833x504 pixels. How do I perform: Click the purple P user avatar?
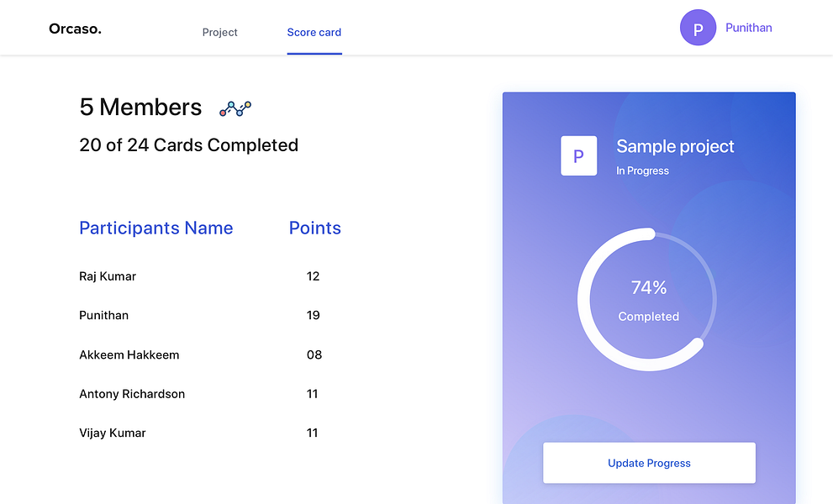coord(698,28)
